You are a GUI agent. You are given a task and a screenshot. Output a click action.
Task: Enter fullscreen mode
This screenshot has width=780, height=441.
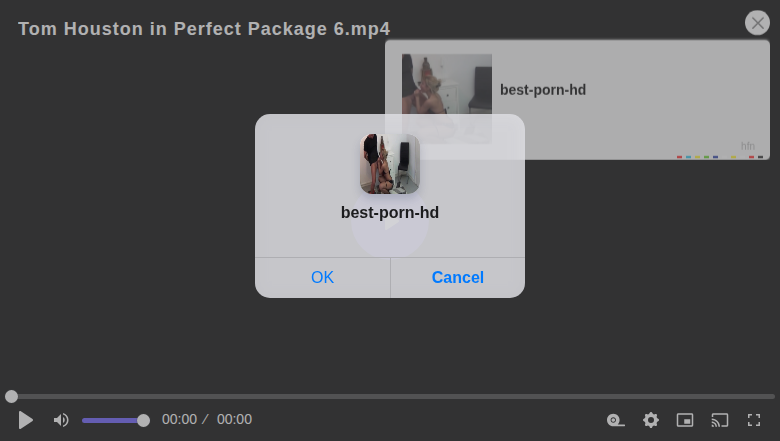point(754,420)
